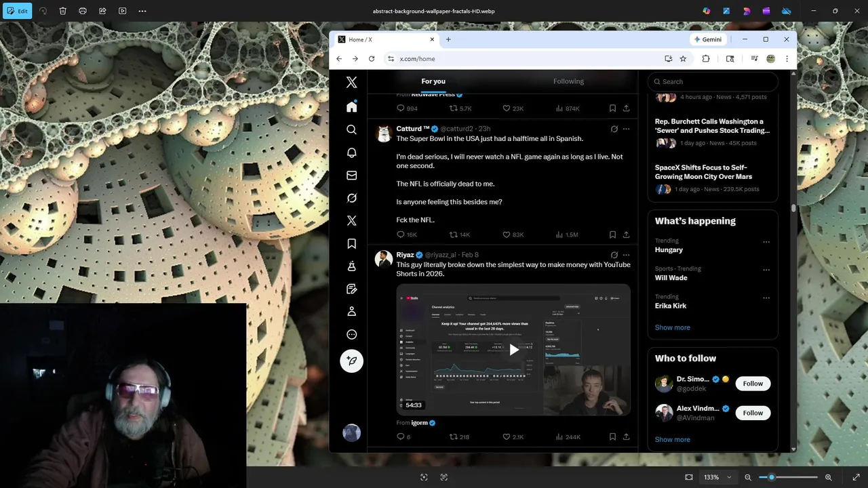Click the Home / X browser tab

(x=385, y=39)
